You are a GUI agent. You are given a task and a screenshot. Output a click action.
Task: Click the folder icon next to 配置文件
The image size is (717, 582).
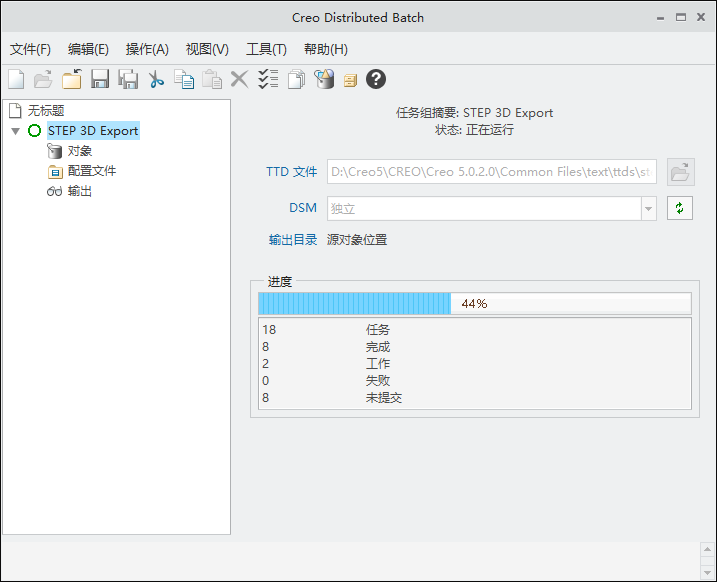[x=55, y=171]
